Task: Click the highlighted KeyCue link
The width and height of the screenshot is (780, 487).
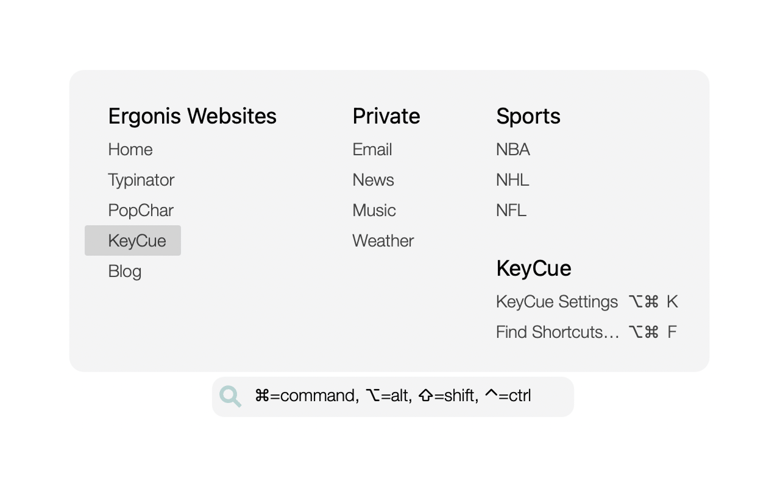Action: 136,241
